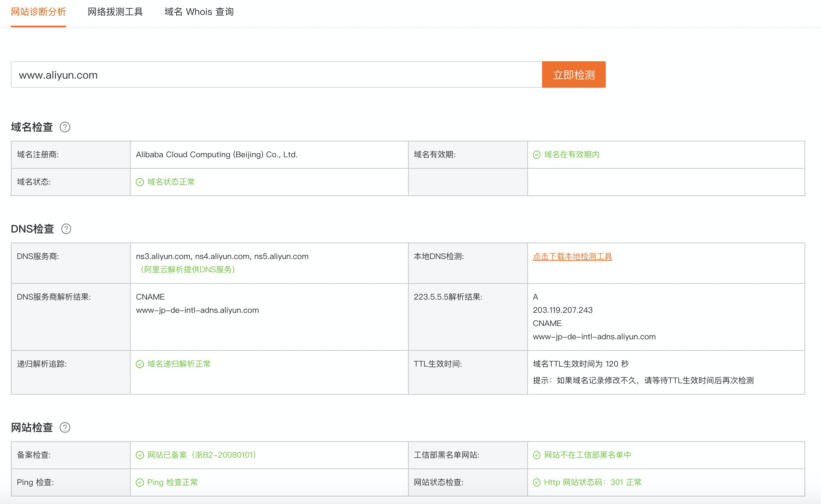Open 域名 Whois 查询 tab
Image resolution: width=821 pixels, height=504 pixels.
pyautogui.click(x=199, y=12)
